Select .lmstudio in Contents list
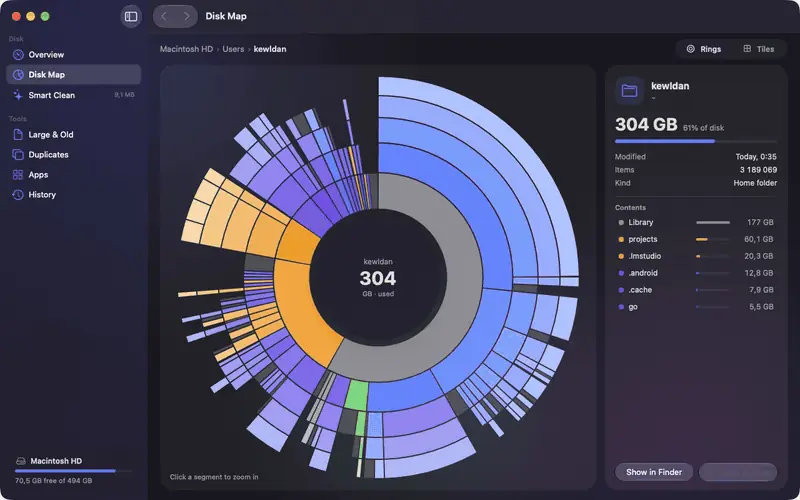Viewport: 800px width, 500px height. click(x=696, y=256)
